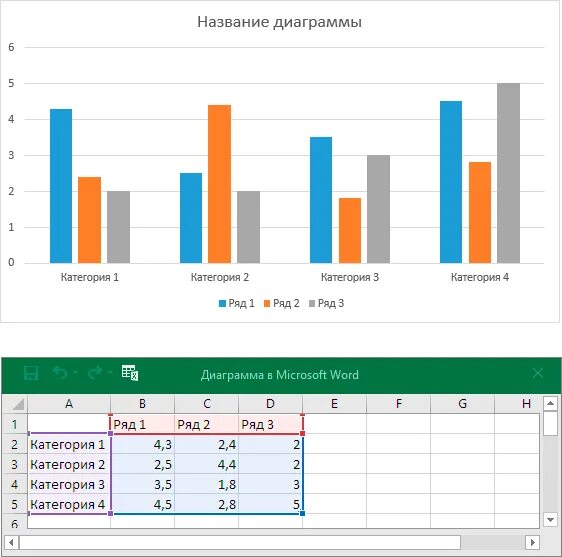Click red series range handle right of Ряд 3
562x557 pixels.
click(x=303, y=433)
